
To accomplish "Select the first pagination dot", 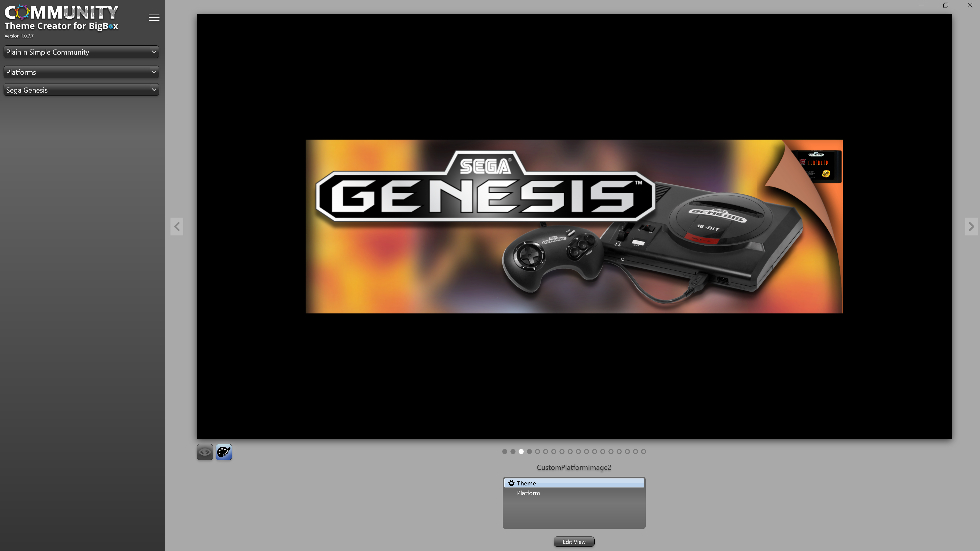I will pos(505,451).
